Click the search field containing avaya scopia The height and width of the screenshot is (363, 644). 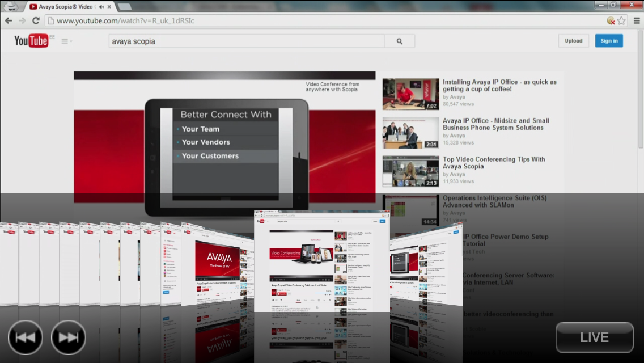point(247,41)
